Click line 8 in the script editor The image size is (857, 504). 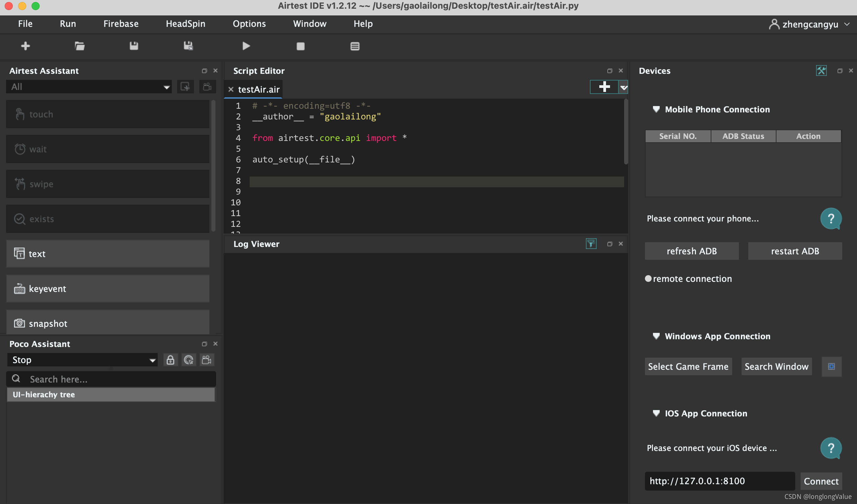click(437, 181)
